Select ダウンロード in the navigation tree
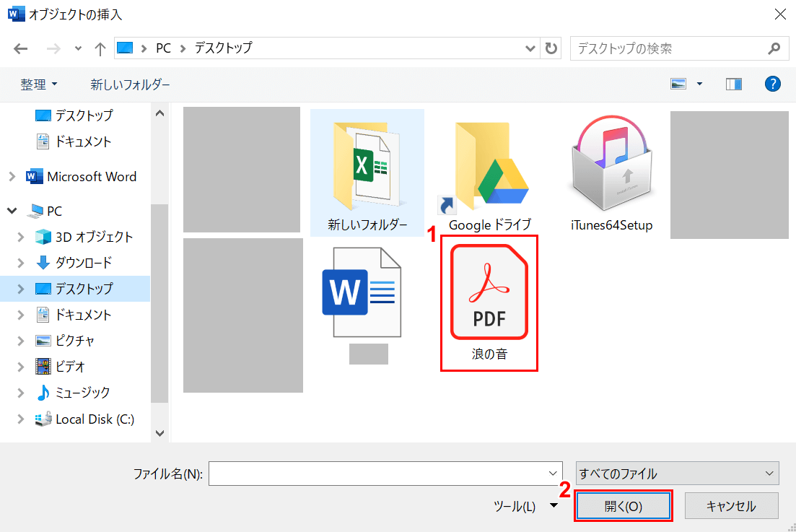Image resolution: width=796 pixels, height=532 pixels. click(x=83, y=263)
